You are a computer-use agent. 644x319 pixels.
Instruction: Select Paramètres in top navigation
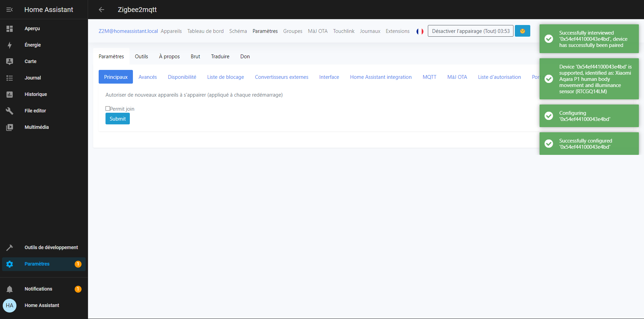(265, 31)
